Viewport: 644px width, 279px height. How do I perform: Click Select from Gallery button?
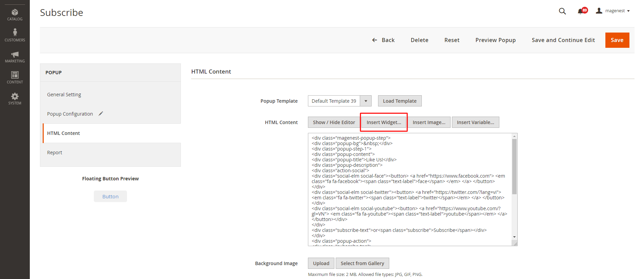pyautogui.click(x=362, y=263)
